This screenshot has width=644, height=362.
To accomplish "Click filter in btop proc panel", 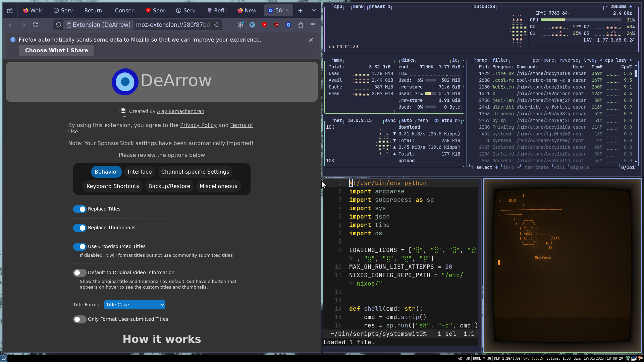I will [x=500, y=60].
